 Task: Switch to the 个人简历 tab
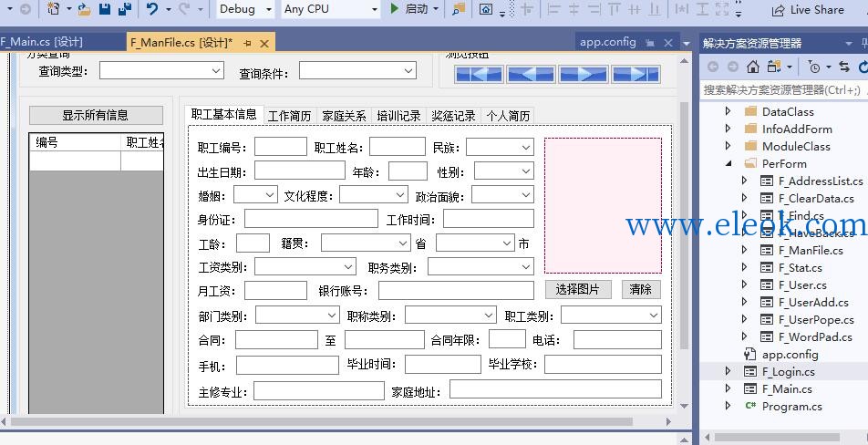coord(508,116)
